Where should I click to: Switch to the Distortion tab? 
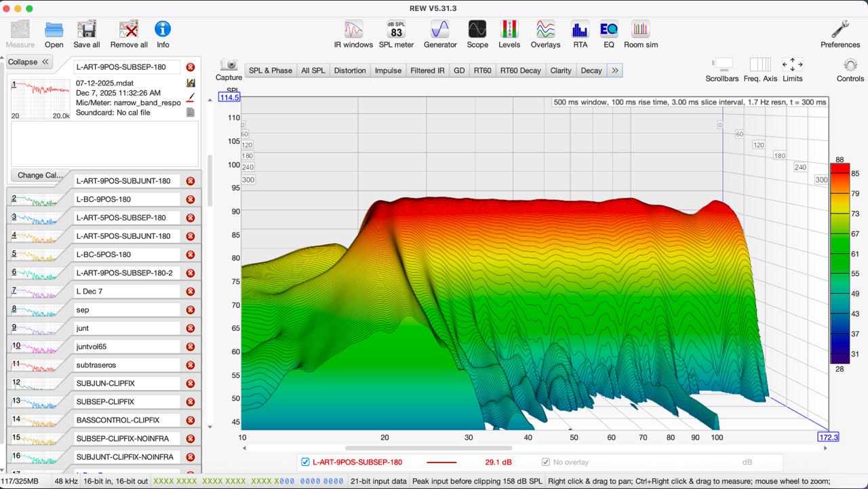(350, 71)
